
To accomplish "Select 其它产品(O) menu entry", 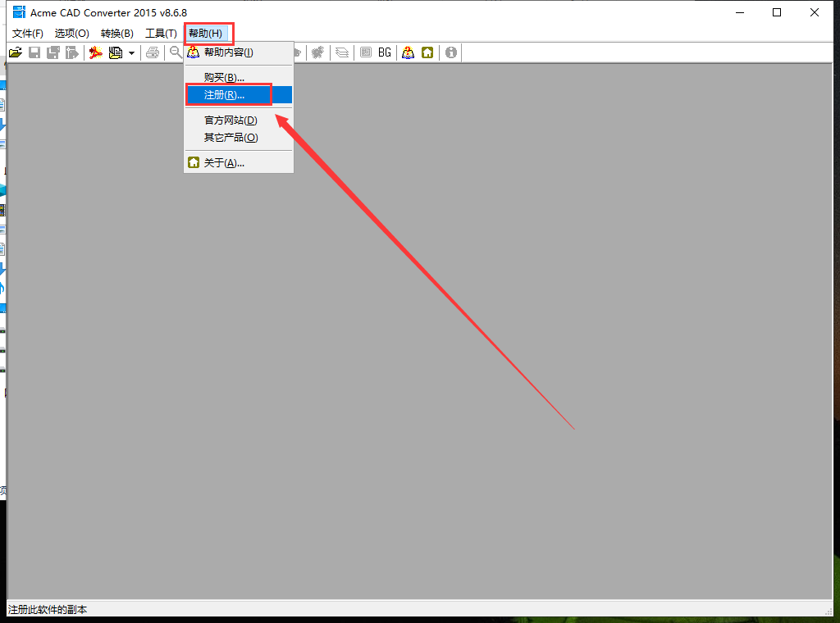I will 239,138.
